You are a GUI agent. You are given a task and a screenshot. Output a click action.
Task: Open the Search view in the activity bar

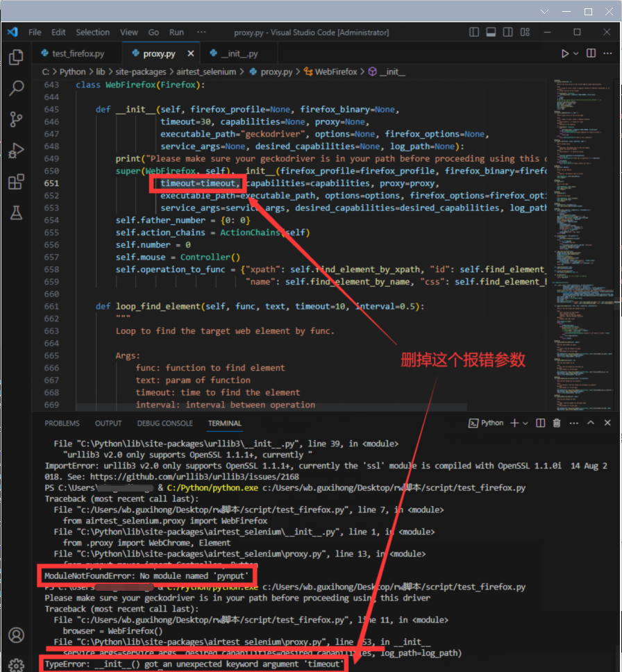[x=16, y=88]
